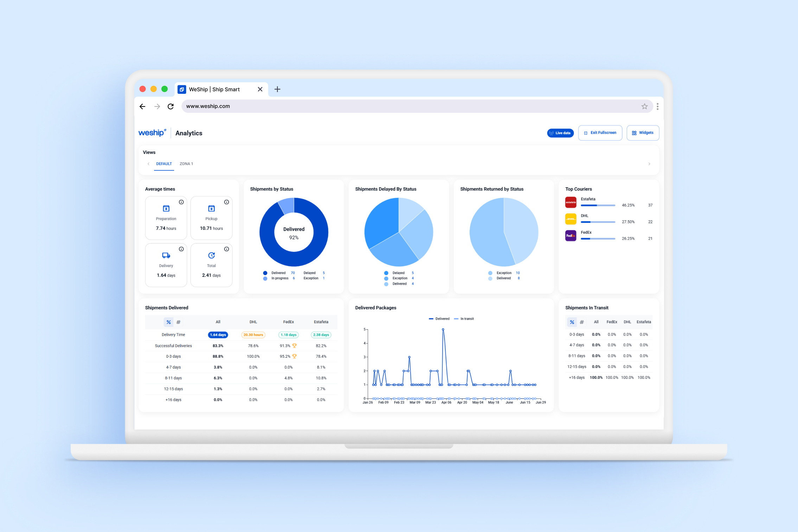Switch Shipments Delivered table to percent view
The image size is (798, 532).
tap(168, 322)
